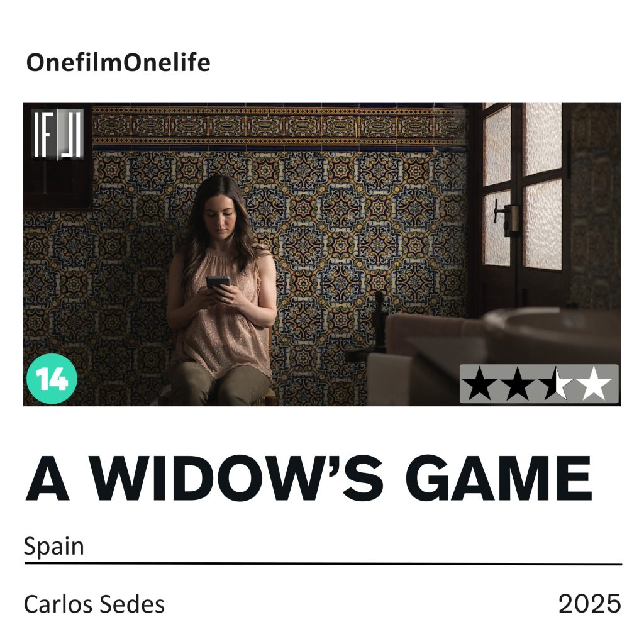Click the horizontal divider line under Spain
This screenshot has width=644, height=644.
pyautogui.click(x=323, y=564)
